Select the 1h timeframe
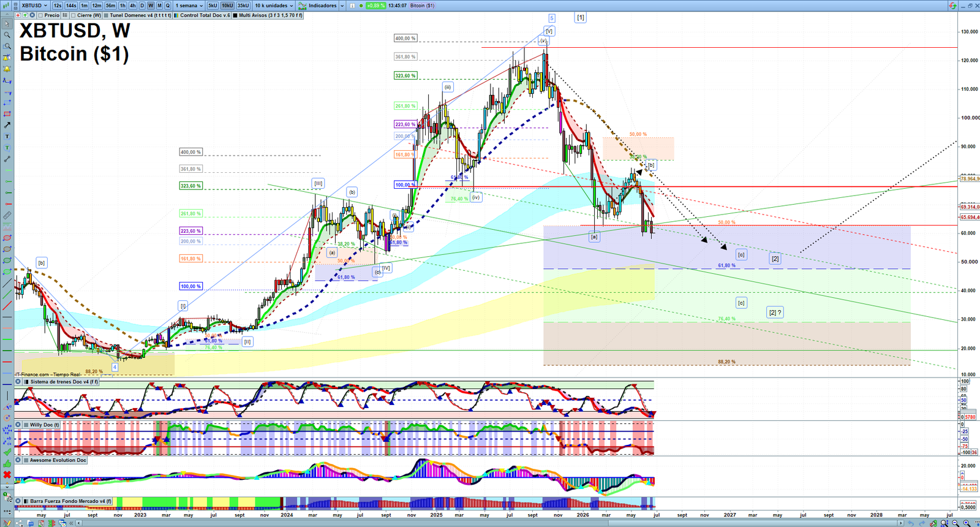This screenshot has width=980, height=527. 123,6
